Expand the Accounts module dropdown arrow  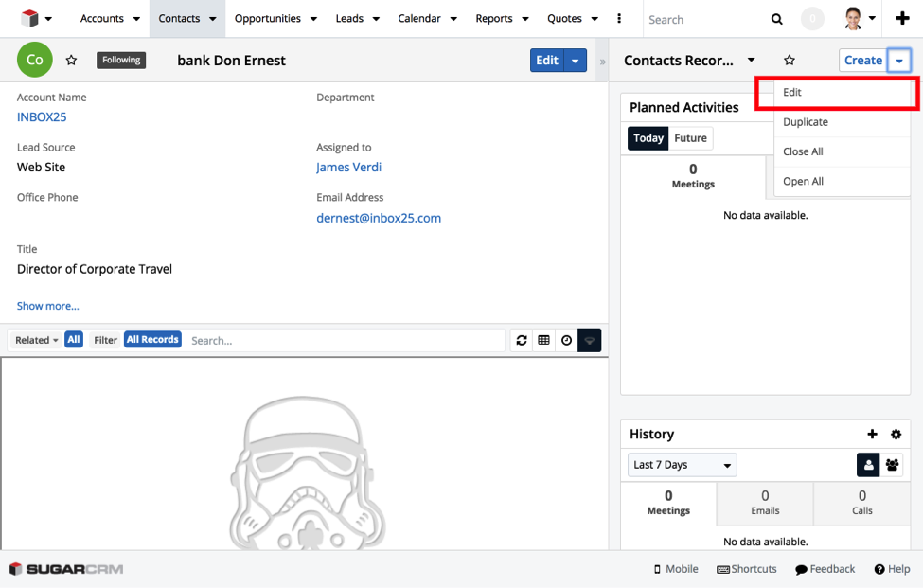pos(136,19)
